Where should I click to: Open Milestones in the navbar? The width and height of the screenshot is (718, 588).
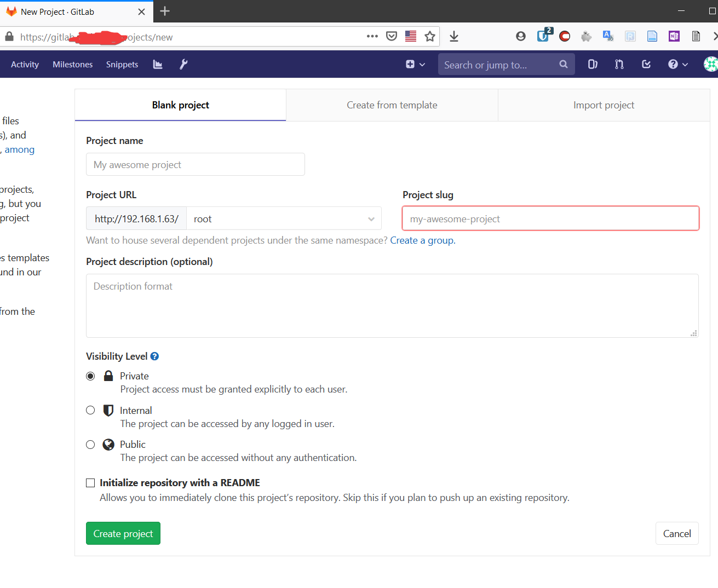(73, 64)
